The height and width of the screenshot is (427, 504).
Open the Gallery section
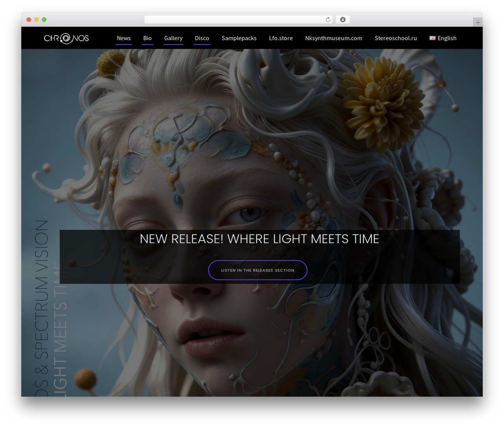coord(173,38)
